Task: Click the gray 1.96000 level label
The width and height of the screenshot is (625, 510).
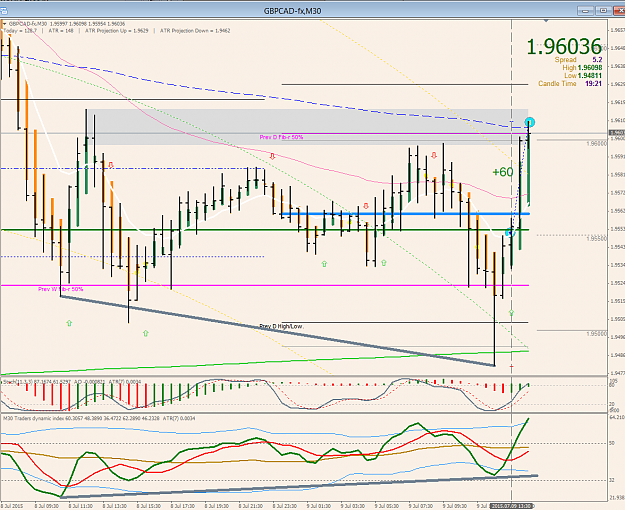Action: (x=597, y=143)
